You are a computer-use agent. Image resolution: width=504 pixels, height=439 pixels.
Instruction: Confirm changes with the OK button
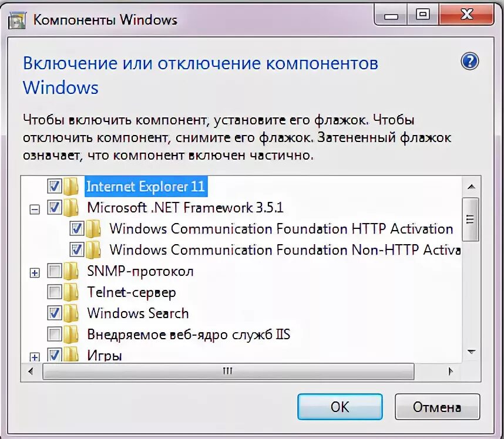tap(340, 407)
